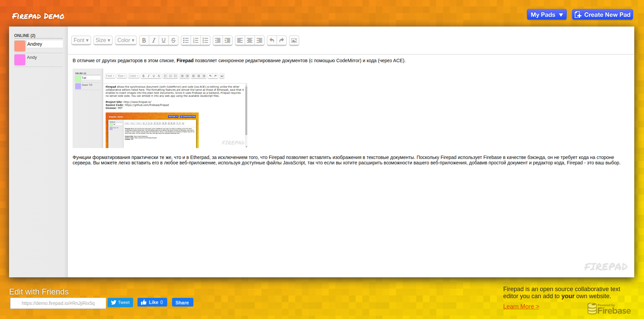The image size is (644, 319).
Task: Toggle strikethrough formatting
Action: [x=173, y=40]
